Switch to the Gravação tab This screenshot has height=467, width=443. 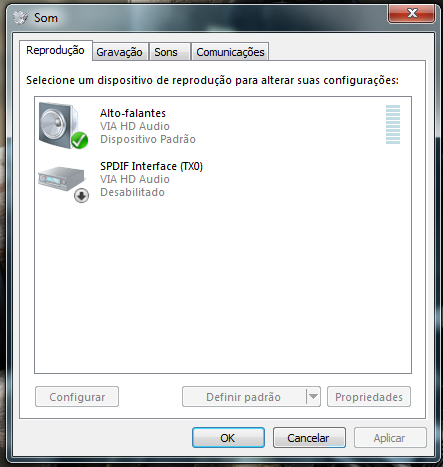120,52
